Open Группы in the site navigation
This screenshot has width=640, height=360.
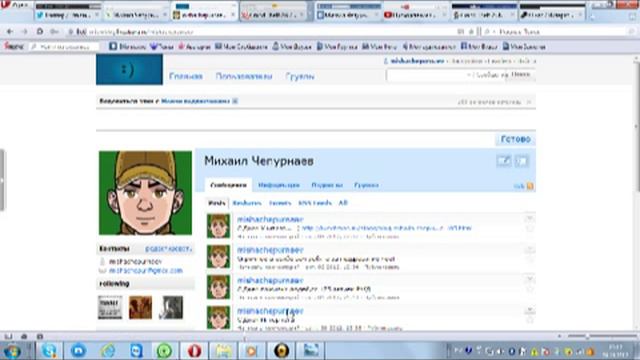(300, 76)
